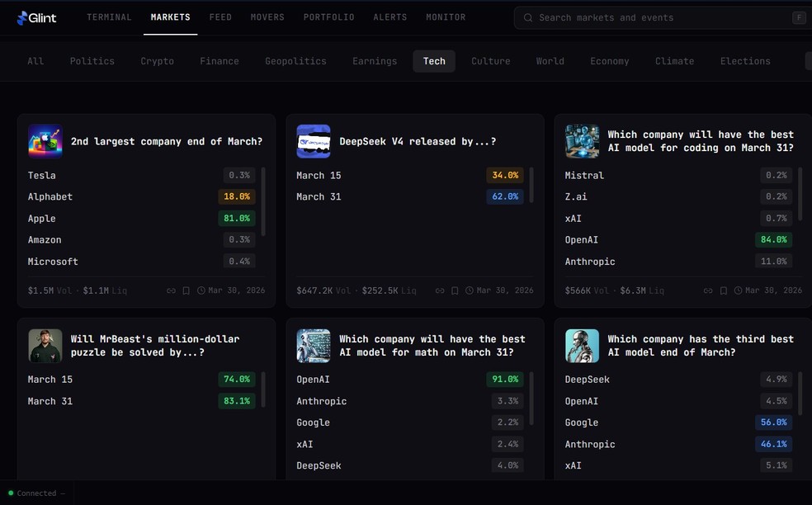This screenshot has width=812, height=505.
Task: Copy link for 2nd largest company market
Action: pos(171,290)
